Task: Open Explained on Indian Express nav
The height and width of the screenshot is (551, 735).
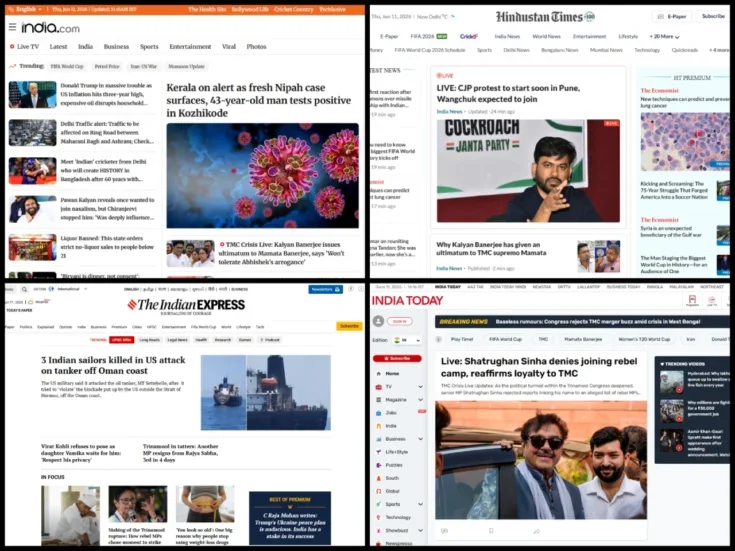Action: (x=45, y=327)
